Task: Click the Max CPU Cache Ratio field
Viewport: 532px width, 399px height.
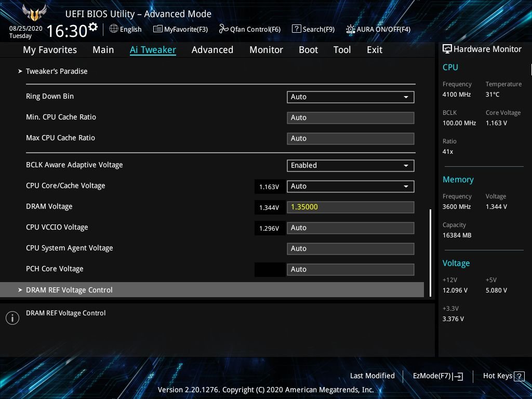Action: [x=350, y=138]
